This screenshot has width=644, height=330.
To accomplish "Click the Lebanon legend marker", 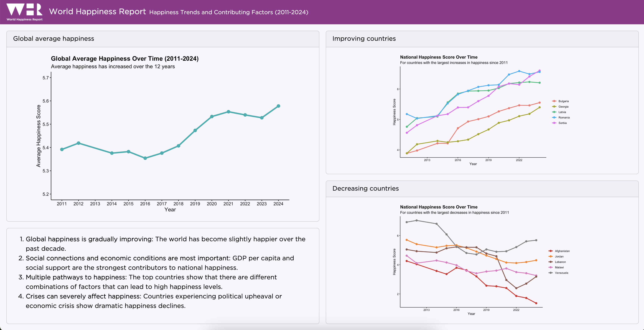I will click(x=550, y=262).
